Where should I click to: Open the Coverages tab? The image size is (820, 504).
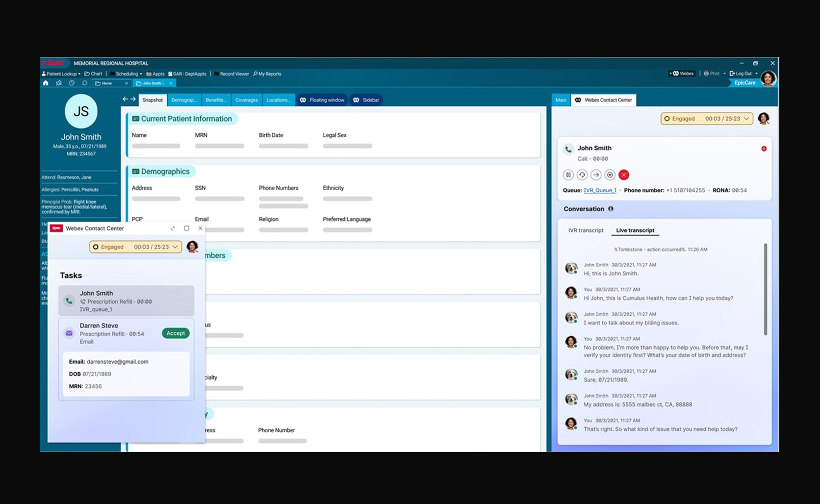pyautogui.click(x=246, y=100)
